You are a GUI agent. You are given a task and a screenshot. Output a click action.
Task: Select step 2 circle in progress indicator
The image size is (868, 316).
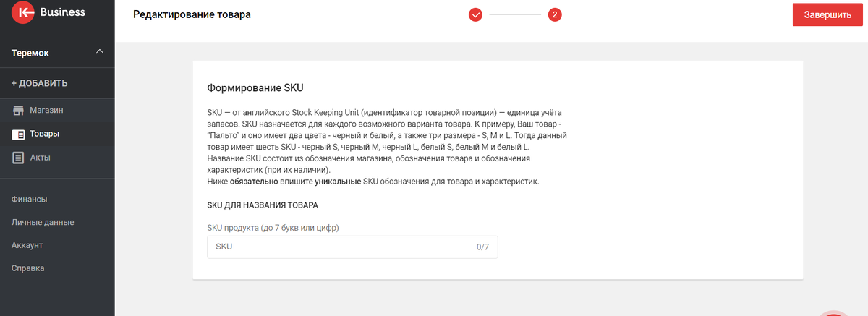(x=555, y=14)
